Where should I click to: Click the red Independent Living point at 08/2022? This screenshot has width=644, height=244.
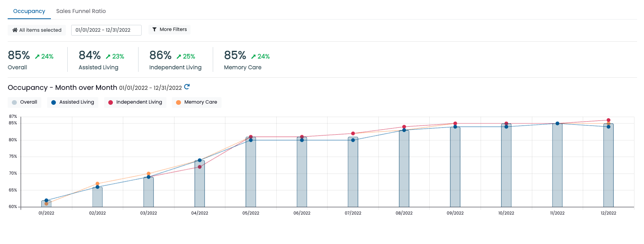[x=404, y=127]
